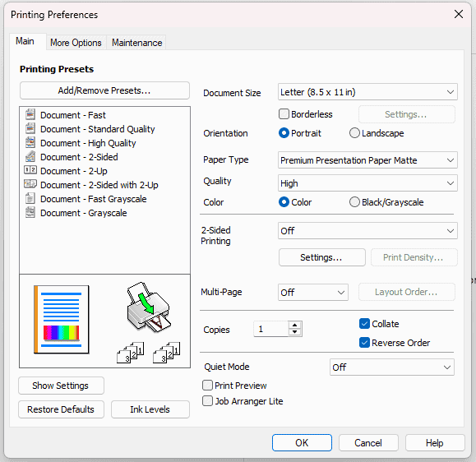Open Help for printing preferences
The image size is (476, 462).
click(x=435, y=442)
